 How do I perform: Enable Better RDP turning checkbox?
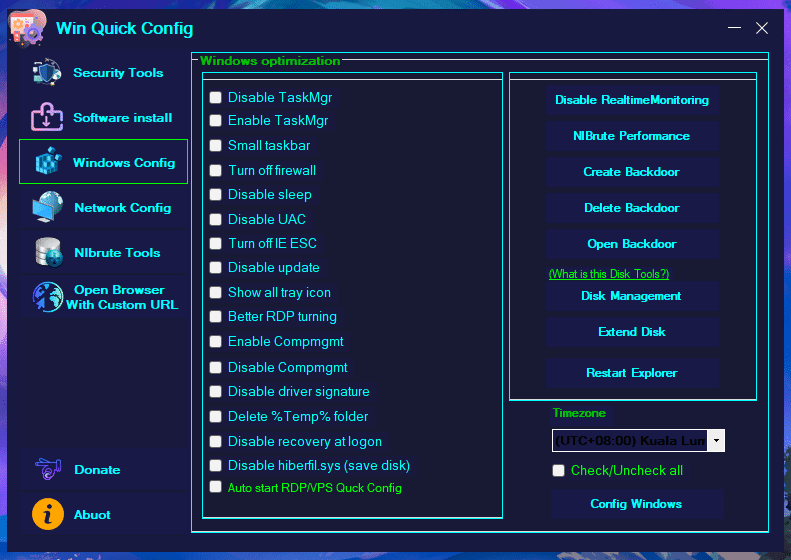tap(215, 316)
